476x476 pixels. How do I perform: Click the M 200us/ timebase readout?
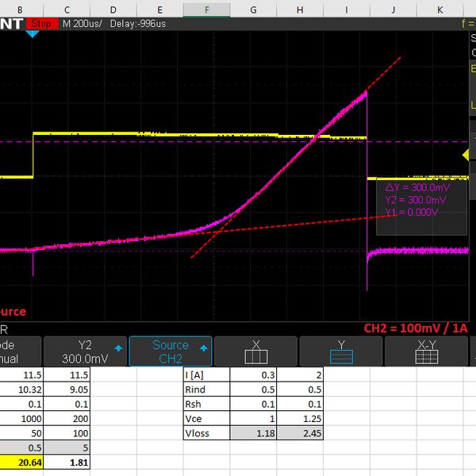pos(82,24)
